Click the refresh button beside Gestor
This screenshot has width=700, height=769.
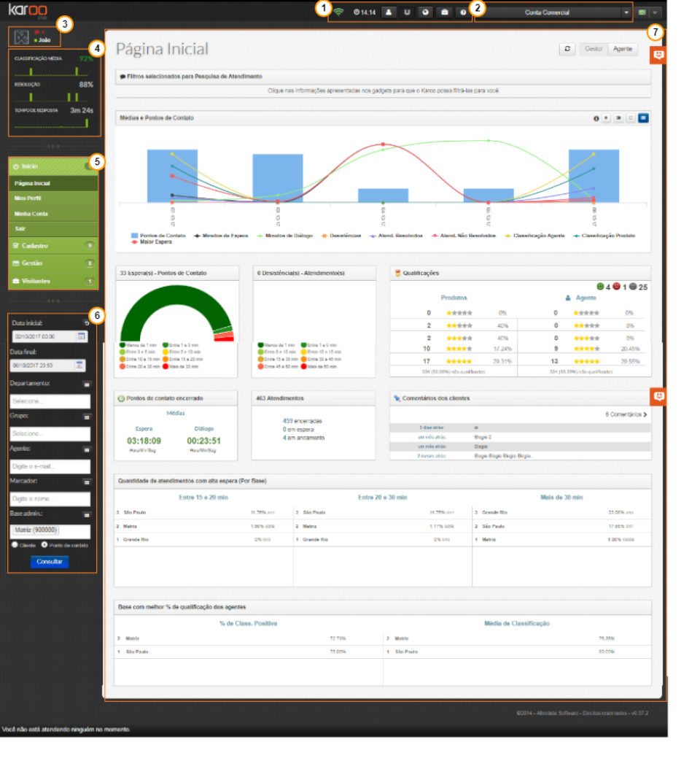(x=568, y=49)
